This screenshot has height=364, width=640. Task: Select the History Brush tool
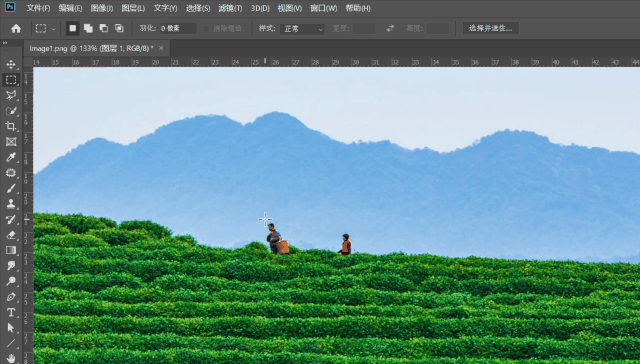pos(11,220)
